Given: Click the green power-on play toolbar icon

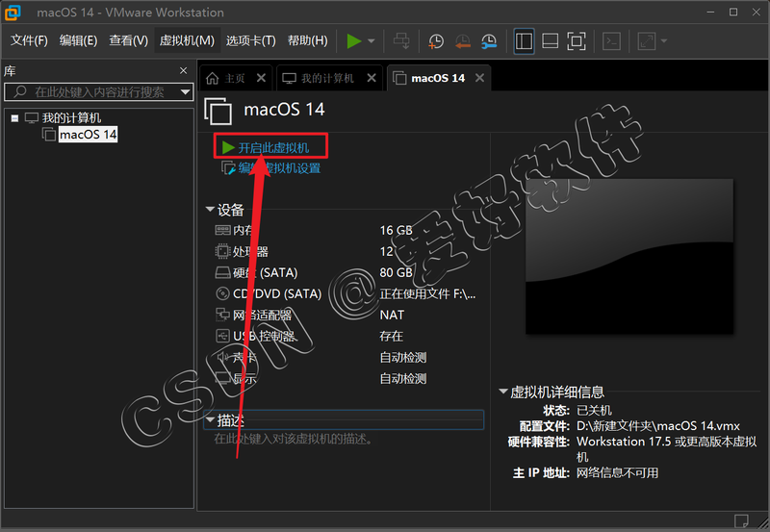Looking at the screenshot, I should point(354,40).
